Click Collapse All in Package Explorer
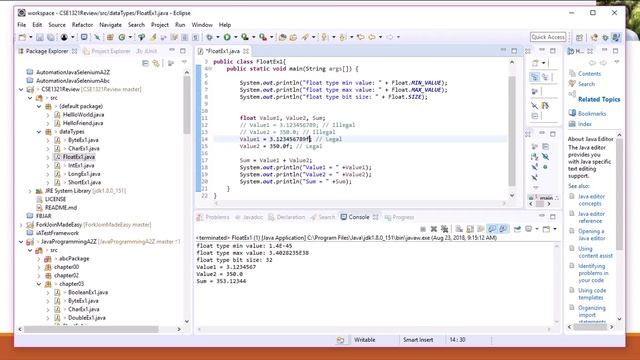 click(145, 63)
